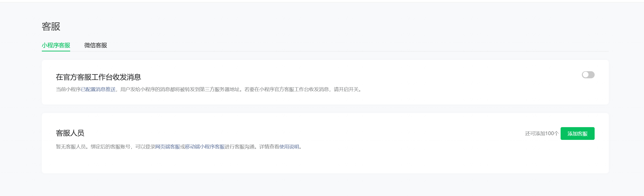Click the 暂无客服人员 notice text

coord(71,147)
